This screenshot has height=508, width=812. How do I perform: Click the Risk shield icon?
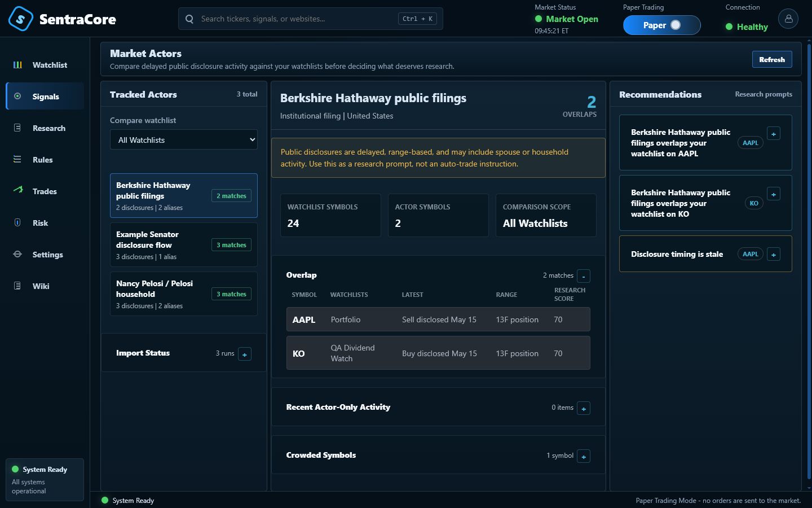point(17,222)
